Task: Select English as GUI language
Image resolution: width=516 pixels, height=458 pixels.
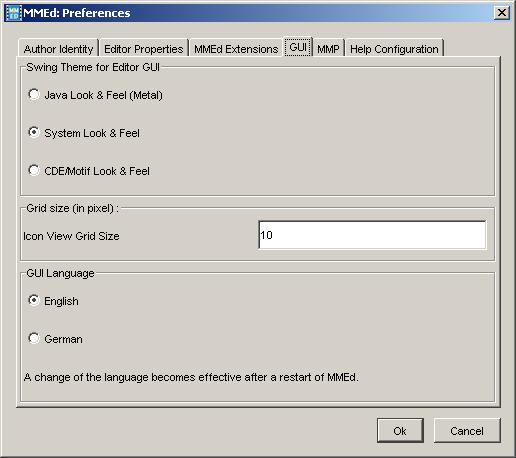Action: pyautogui.click(x=34, y=300)
